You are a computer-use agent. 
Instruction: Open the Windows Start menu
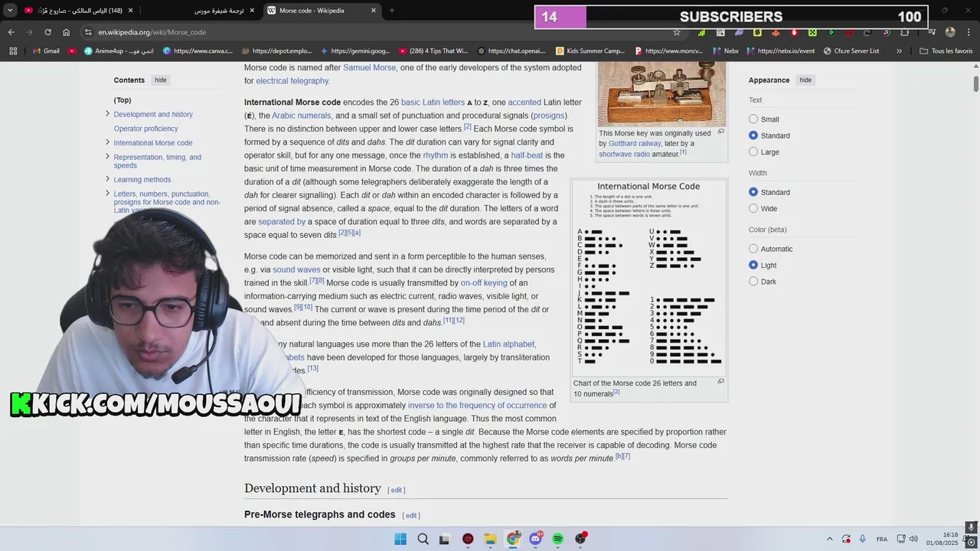point(400,539)
